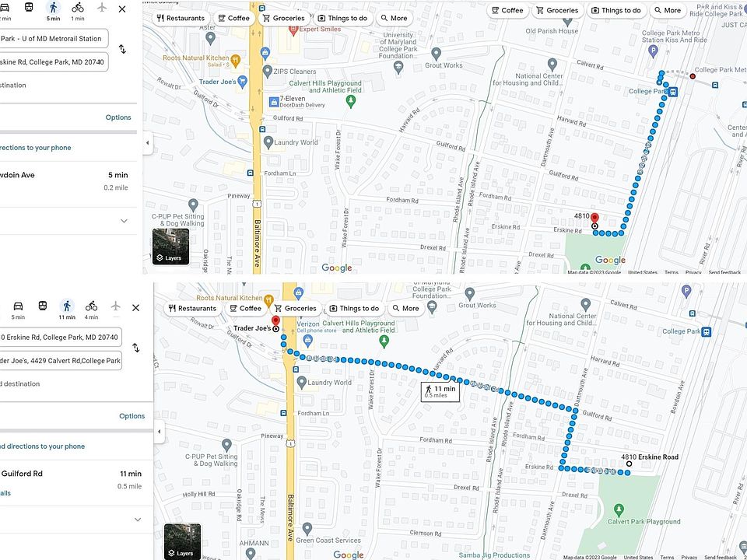This screenshot has height=560, width=747.
Task: Select the ZIPS Cleaners map pin
Action: [x=267, y=72]
